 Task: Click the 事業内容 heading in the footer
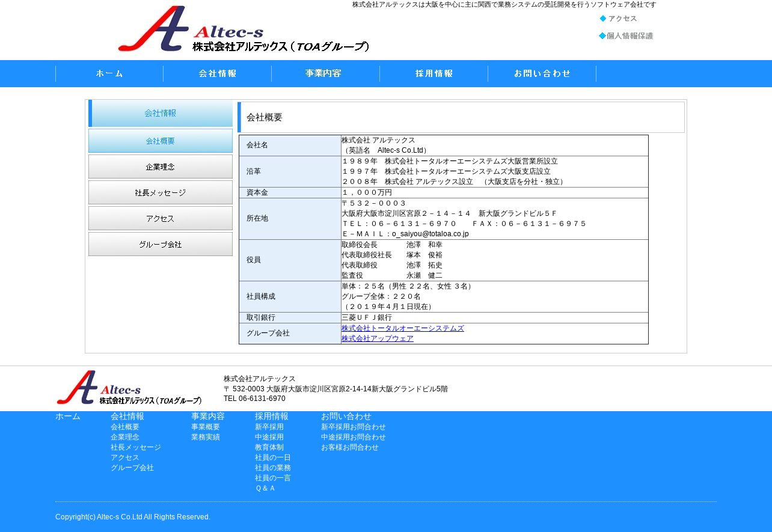click(208, 416)
